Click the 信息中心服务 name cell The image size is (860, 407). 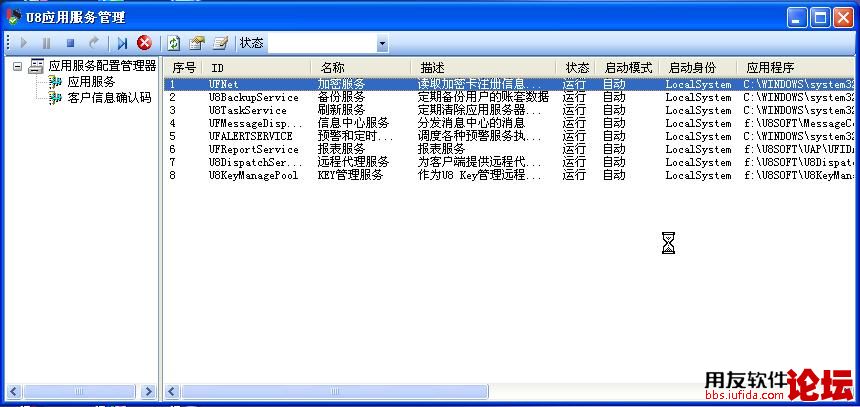[353, 123]
